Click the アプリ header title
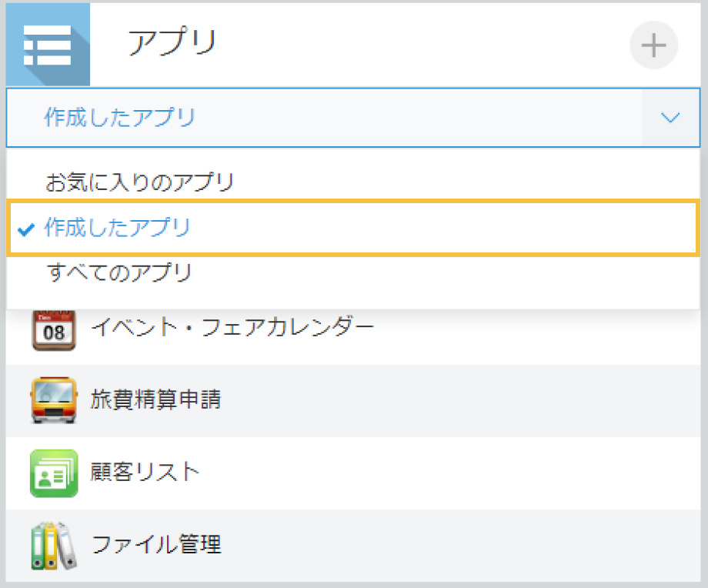The height and width of the screenshot is (588, 708). [171, 44]
